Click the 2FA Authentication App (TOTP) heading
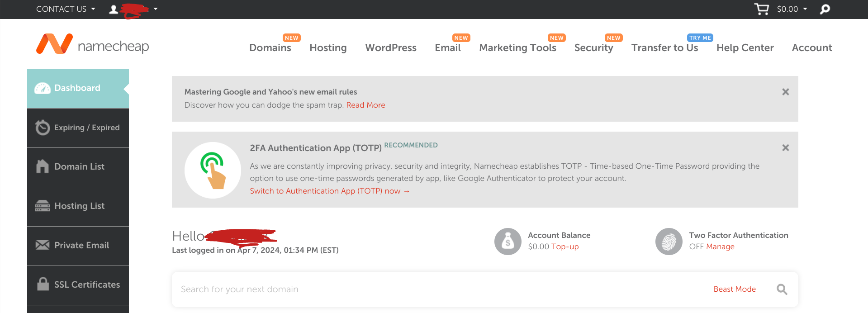This screenshot has width=868, height=313. [316, 148]
